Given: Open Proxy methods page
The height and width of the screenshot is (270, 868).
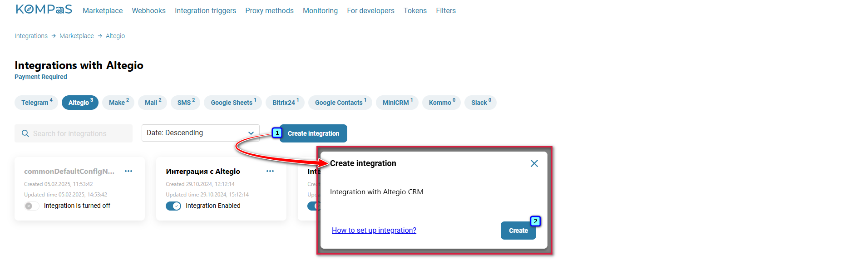Looking at the screenshot, I should click(269, 10).
